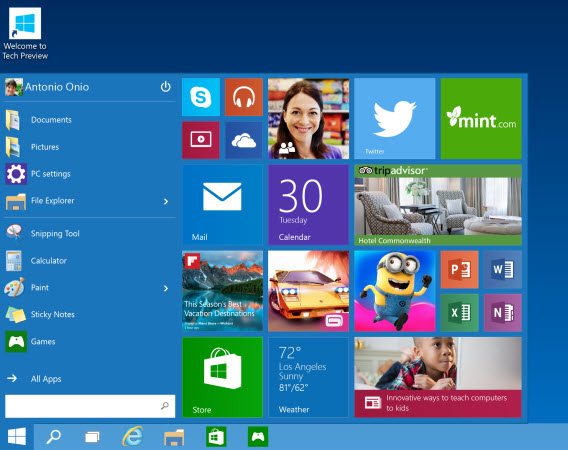Open the Skype tile
This screenshot has width=568, height=450.
(x=201, y=97)
